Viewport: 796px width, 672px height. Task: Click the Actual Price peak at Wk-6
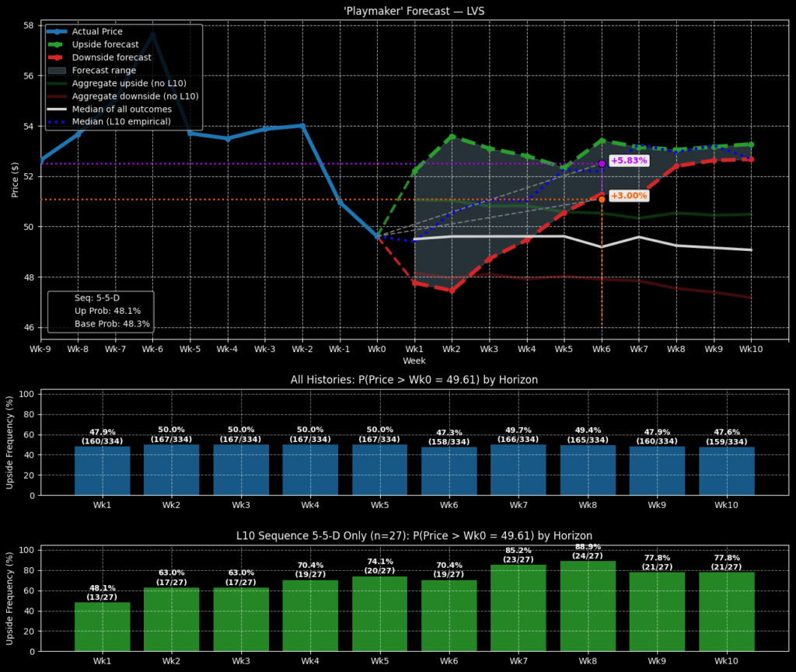(x=152, y=34)
